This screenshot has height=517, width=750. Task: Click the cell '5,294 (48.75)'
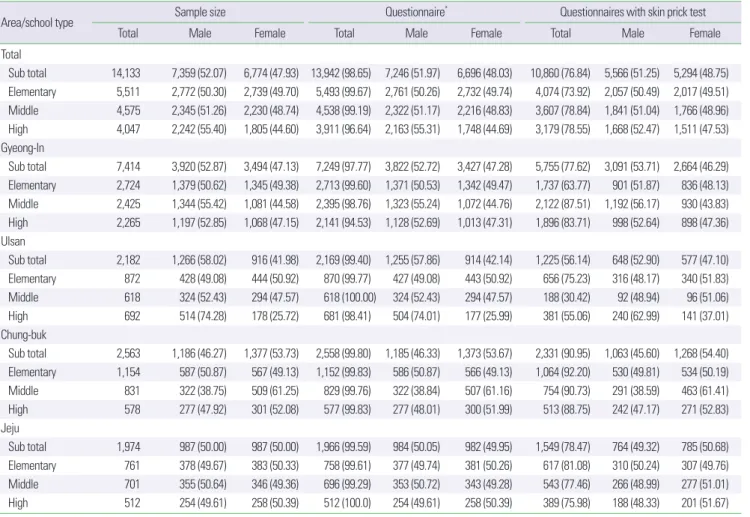click(701, 73)
